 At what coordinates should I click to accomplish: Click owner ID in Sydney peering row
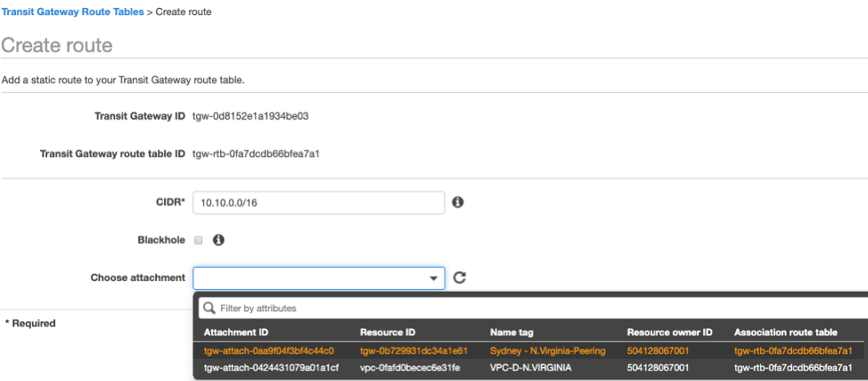tap(658, 351)
